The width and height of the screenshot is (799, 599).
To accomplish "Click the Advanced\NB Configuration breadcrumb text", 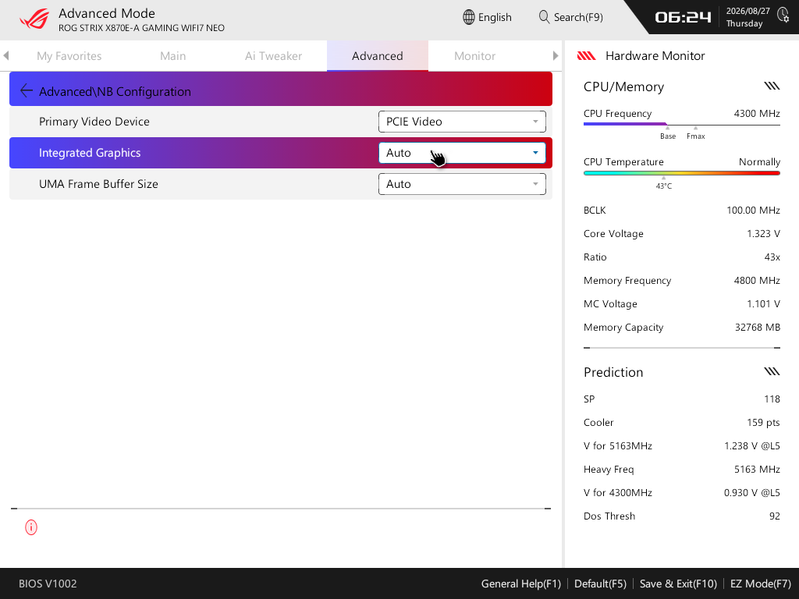I will click(115, 92).
